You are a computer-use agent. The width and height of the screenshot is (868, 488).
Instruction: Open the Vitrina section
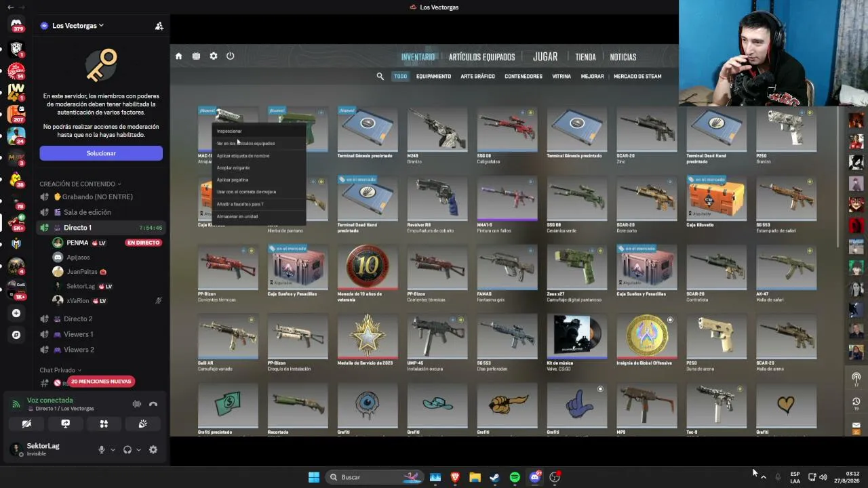(x=561, y=77)
